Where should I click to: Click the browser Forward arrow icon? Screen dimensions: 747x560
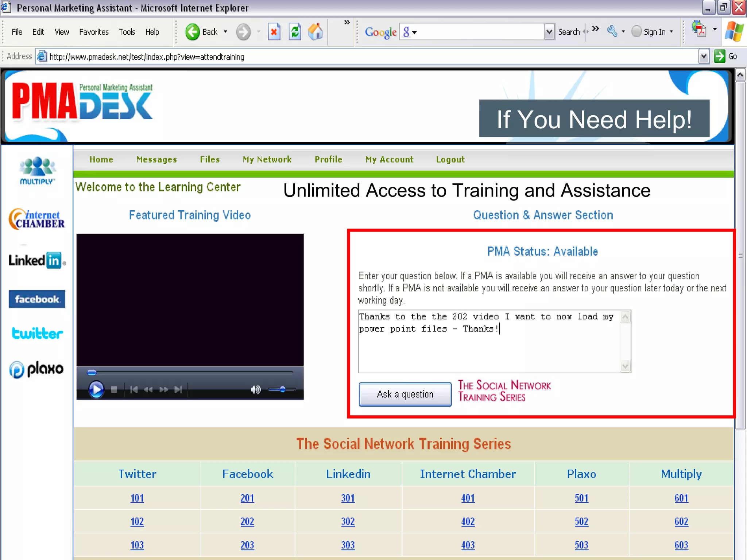pyautogui.click(x=243, y=32)
